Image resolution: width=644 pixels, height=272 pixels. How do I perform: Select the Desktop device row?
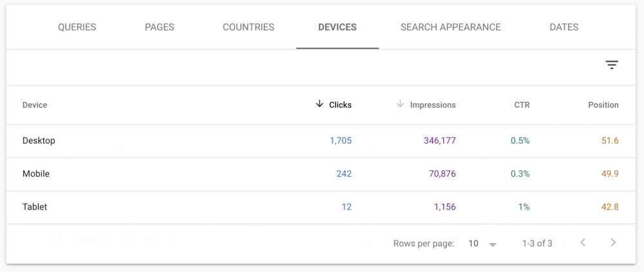click(x=39, y=141)
